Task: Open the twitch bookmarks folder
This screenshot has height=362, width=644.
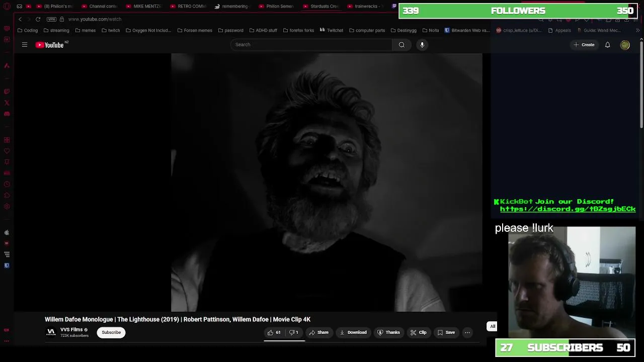Action: click(x=111, y=30)
